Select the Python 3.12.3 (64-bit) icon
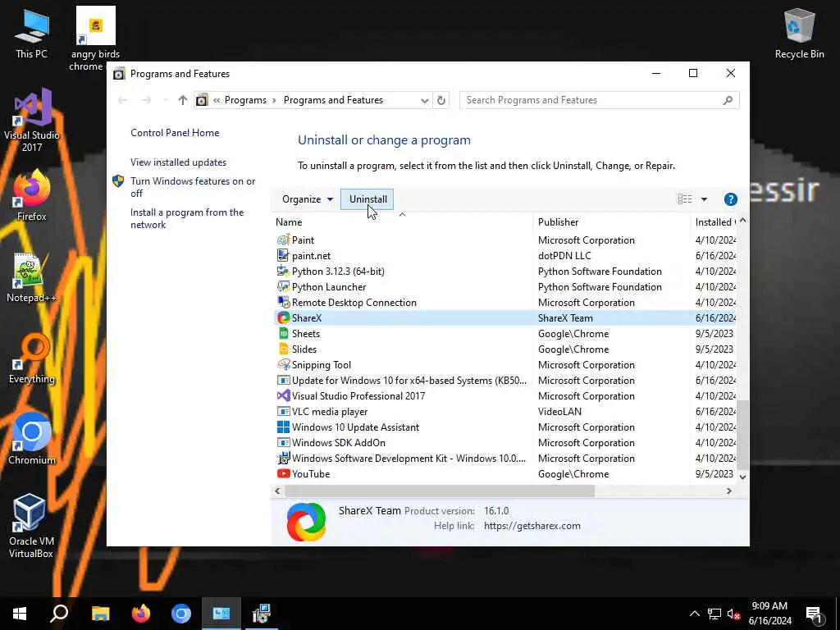 coord(283,271)
